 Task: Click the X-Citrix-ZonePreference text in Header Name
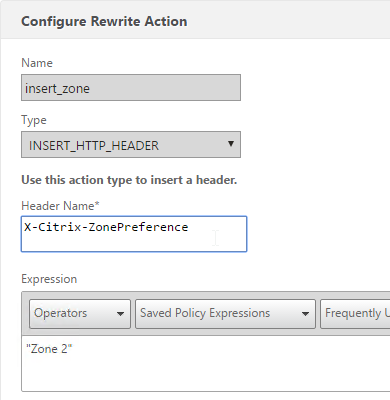(106, 227)
